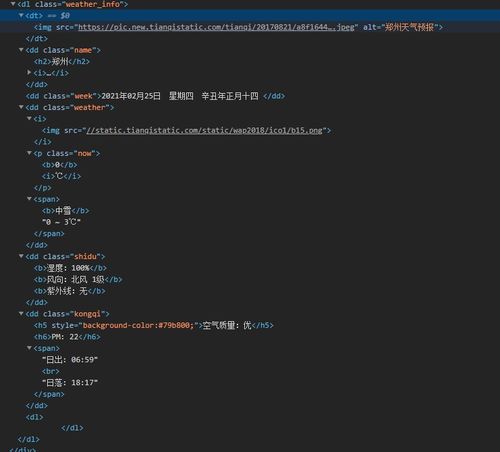Open the static.tianqistatic.com b15.png link
This screenshot has height=452, width=500.
click(x=204, y=130)
